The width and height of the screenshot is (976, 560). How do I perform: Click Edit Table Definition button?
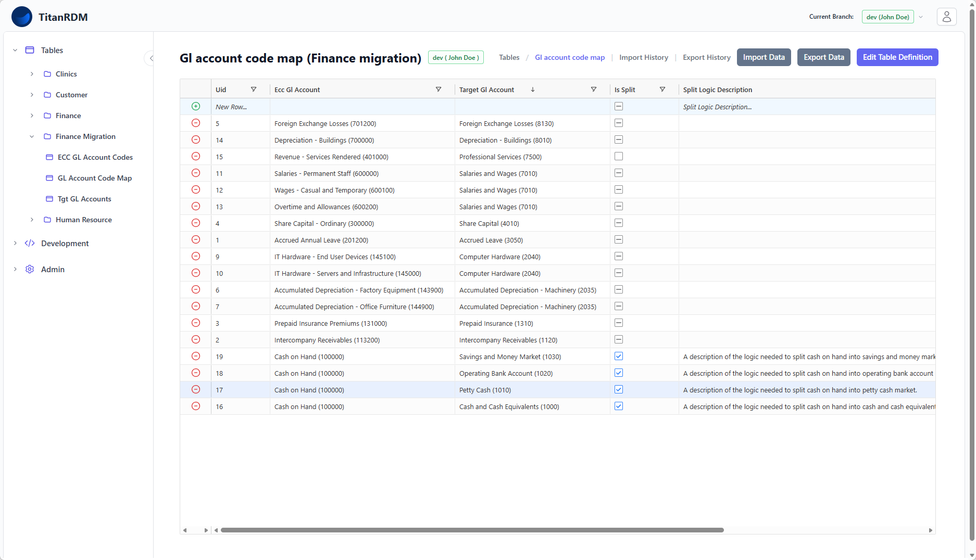point(897,57)
